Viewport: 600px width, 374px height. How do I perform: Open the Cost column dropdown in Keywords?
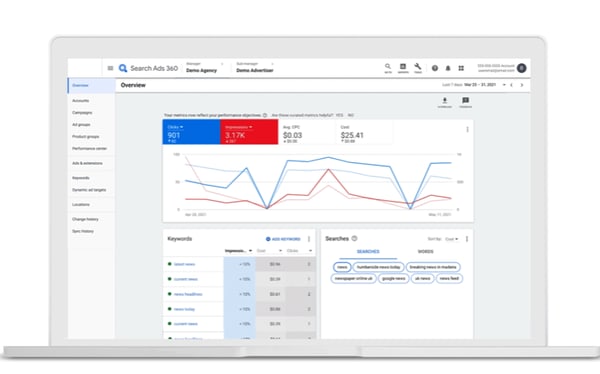tap(280, 251)
